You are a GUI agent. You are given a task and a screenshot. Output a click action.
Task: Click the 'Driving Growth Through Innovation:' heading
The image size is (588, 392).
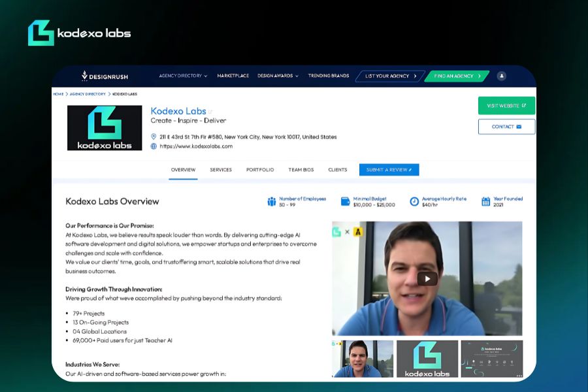(x=114, y=289)
